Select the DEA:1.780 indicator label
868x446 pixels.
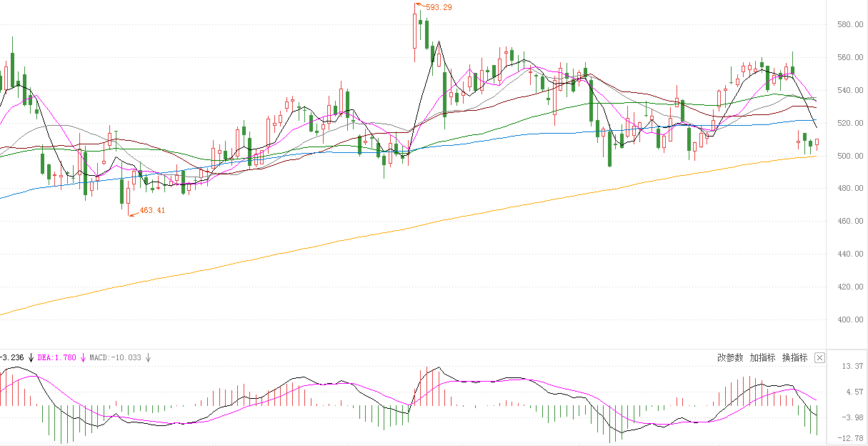click(56, 357)
